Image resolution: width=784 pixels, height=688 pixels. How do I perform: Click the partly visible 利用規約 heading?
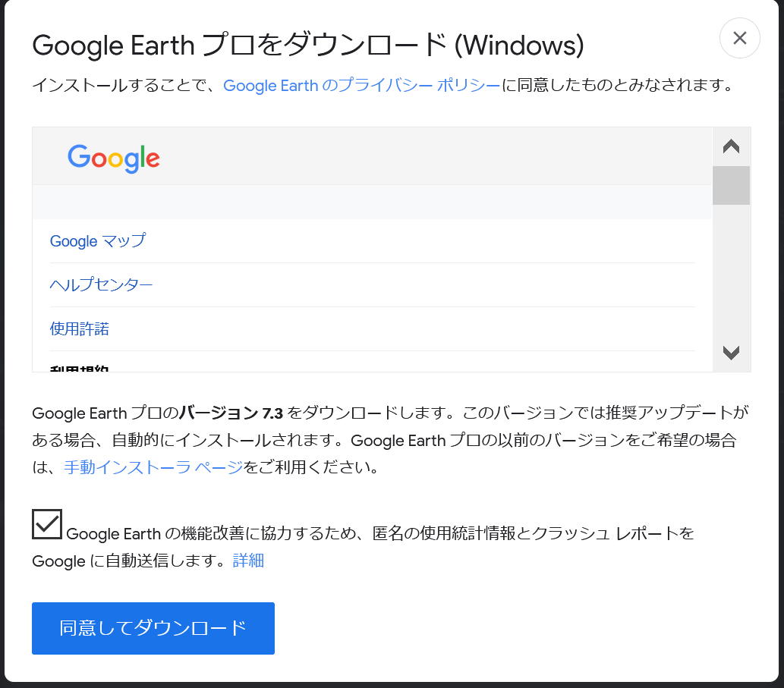80,369
